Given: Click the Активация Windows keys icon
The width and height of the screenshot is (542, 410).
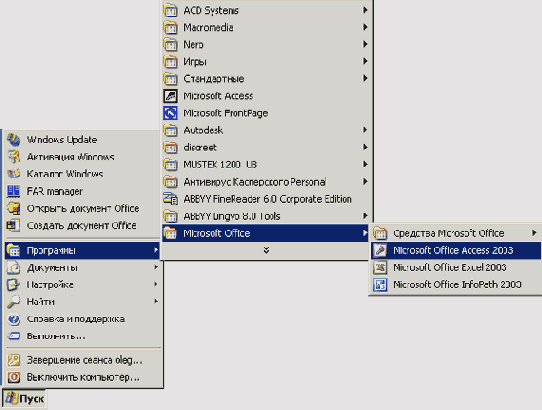Looking at the screenshot, I should (x=14, y=157).
